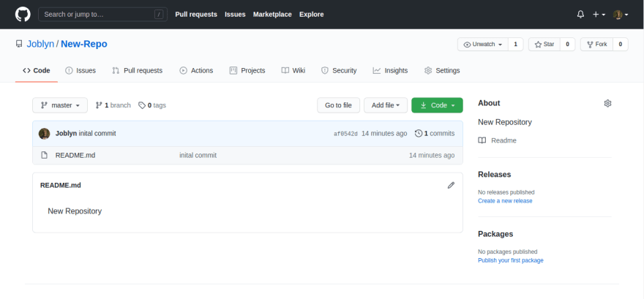This screenshot has width=644, height=299.
Task: View the 0 tags link
Action: click(x=152, y=105)
